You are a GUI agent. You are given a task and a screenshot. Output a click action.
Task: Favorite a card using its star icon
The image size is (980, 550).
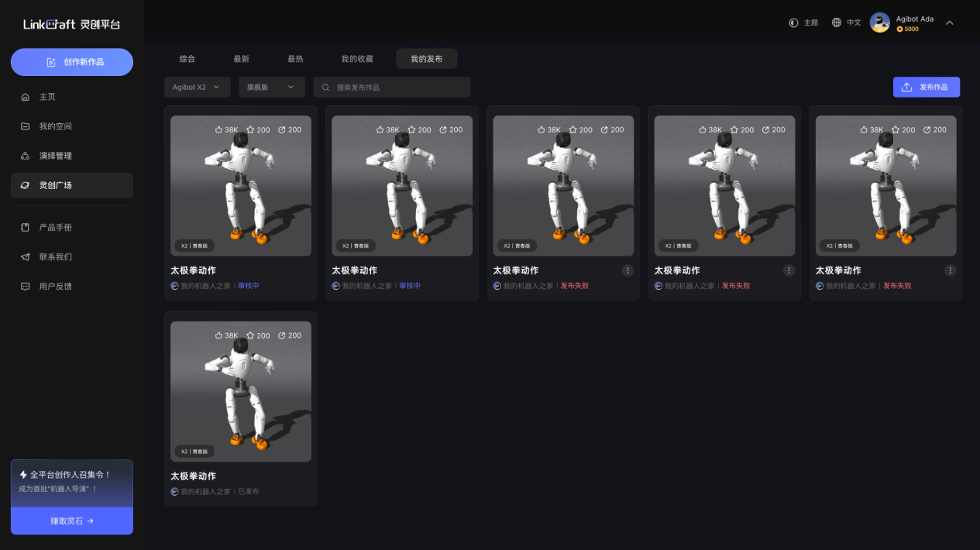(x=252, y=129)
